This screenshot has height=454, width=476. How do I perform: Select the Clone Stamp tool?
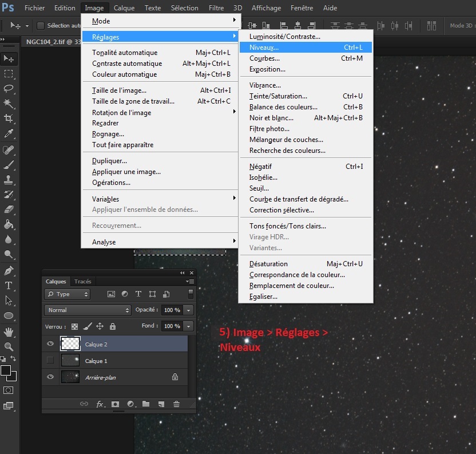tap(9, 180)
